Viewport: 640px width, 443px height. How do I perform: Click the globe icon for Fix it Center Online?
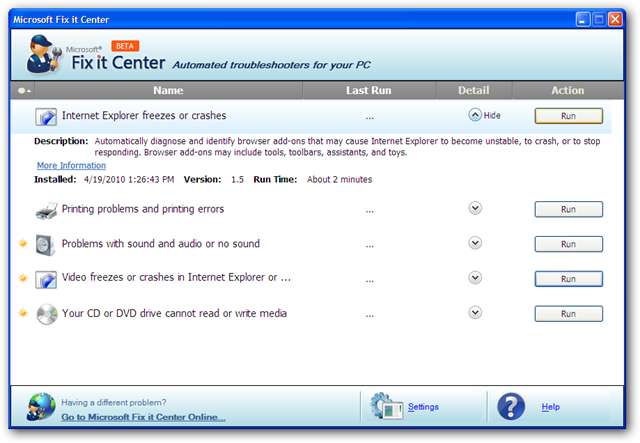point(42,408)
